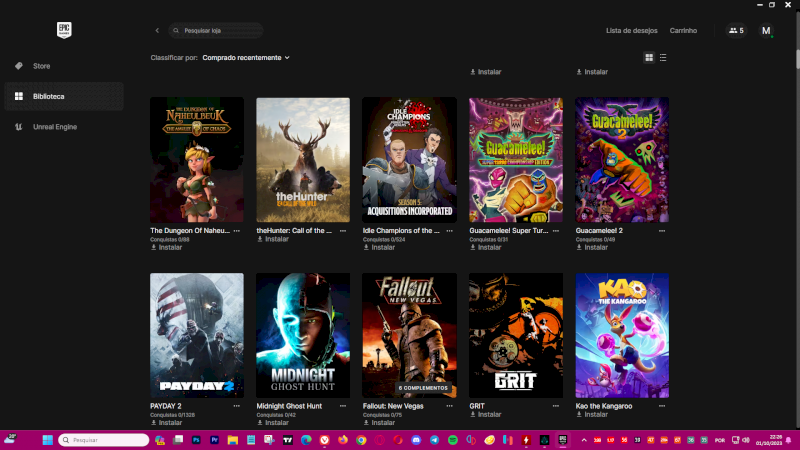800x450 pixels.
Task: Open three-dot menu for Fallout: New Vegas
Action: click(x=450, y=406)
